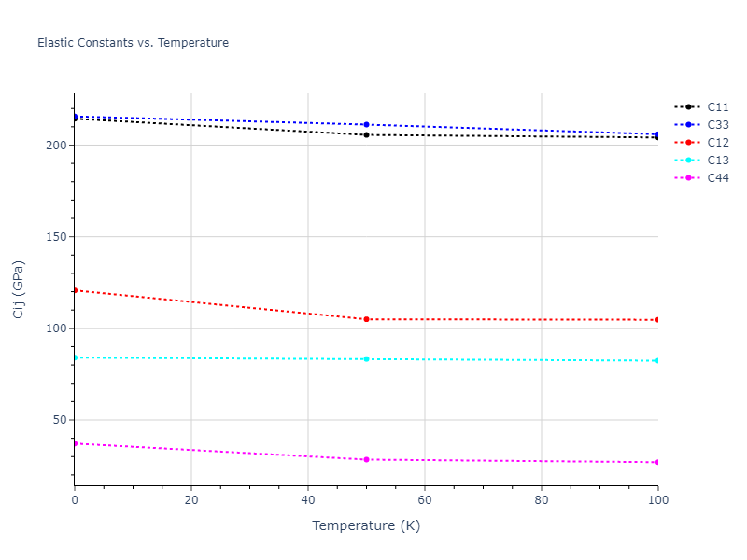Image resolution: width=747 pixels, height=560 pixels.
Task: Toggle the C44 legend item
Action: click(x=717, y=178)
